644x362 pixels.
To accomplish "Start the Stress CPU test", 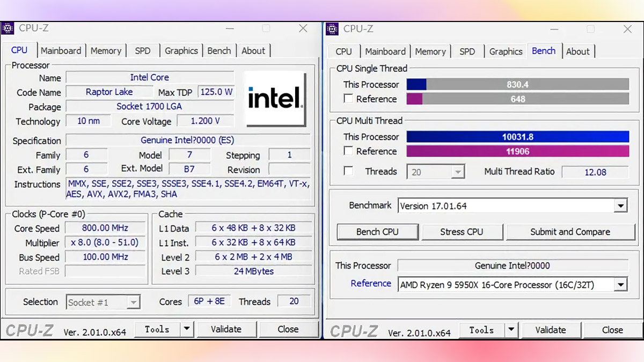I will tap(462, 232).
